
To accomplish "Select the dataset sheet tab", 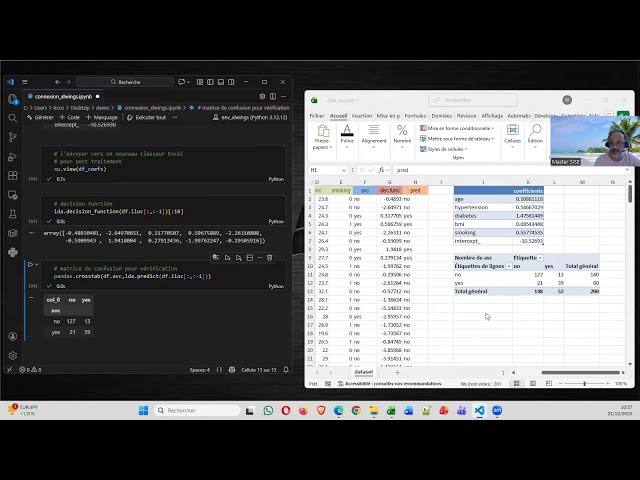I will pos(363,372).
